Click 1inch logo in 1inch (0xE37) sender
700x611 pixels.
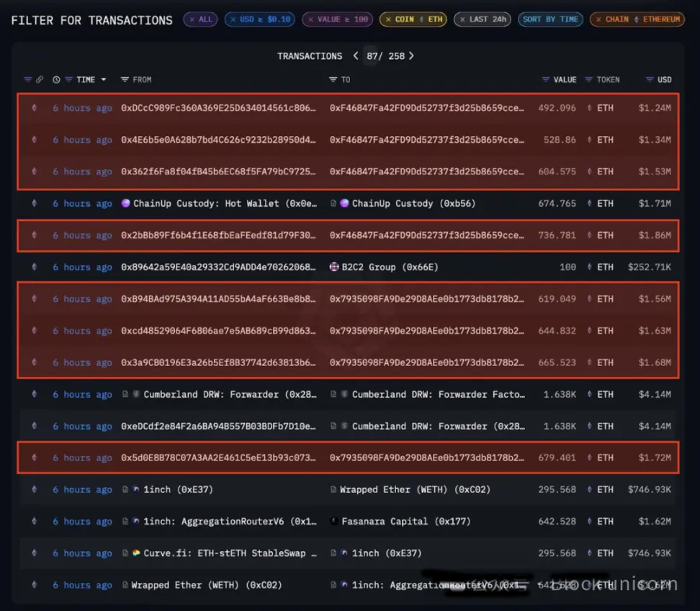(x=135, y=489)
